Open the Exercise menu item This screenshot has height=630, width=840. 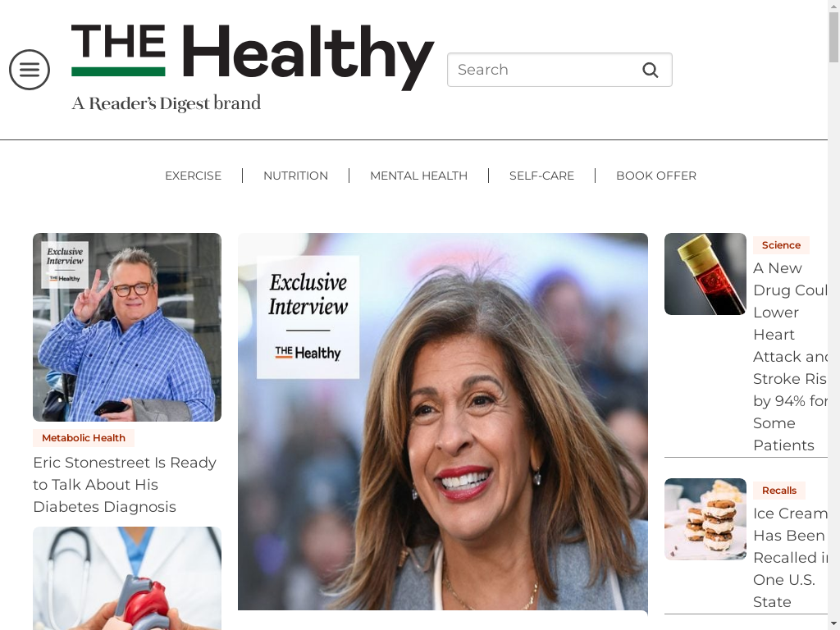pos(193,176)
